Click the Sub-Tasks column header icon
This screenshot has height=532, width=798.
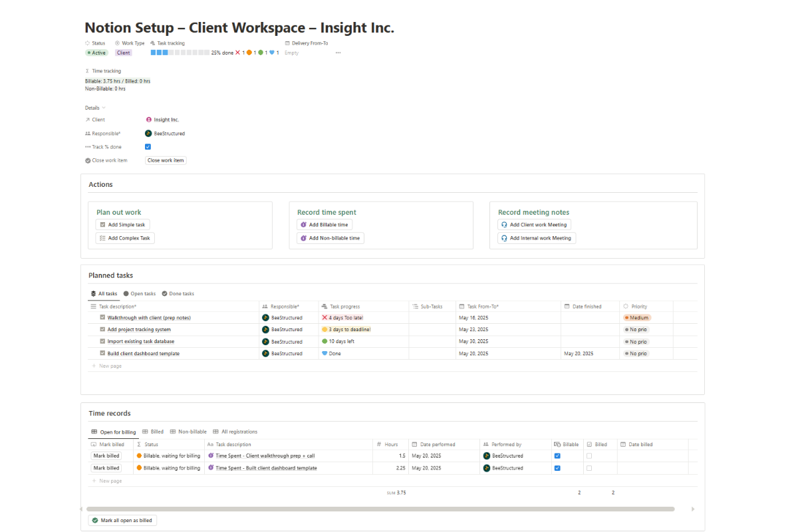[x=416, y=307]
